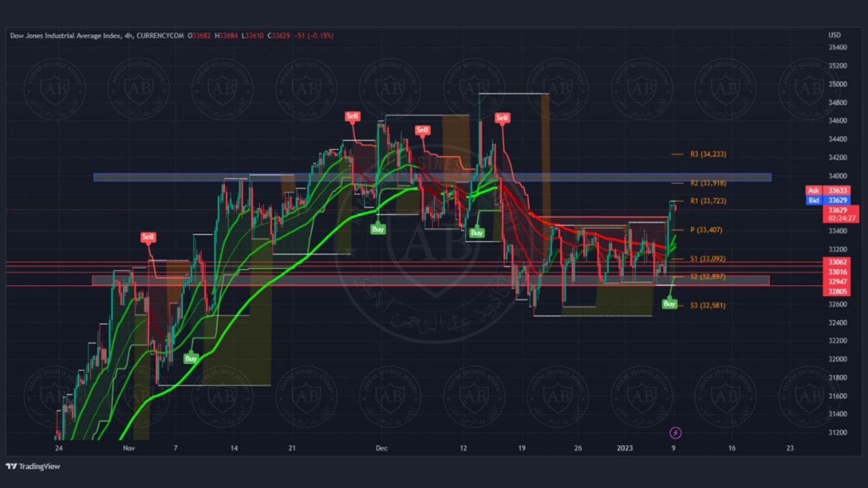Viewport: 868px width, 488px height.
Task: Click the 35400 price axis value
Action: [837, 47]
